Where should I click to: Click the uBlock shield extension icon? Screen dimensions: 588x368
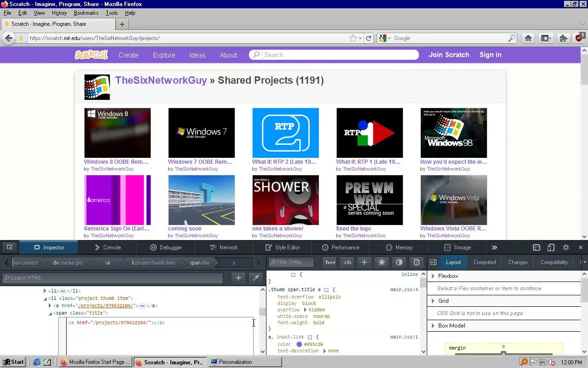(x=580, y=38)
